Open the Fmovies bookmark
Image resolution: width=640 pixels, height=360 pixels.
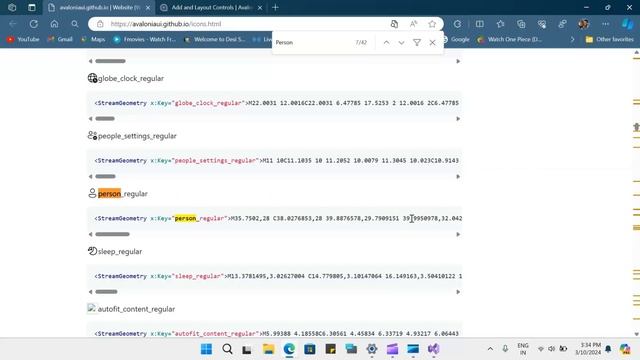pyautogui.click(x=145, y=39)
